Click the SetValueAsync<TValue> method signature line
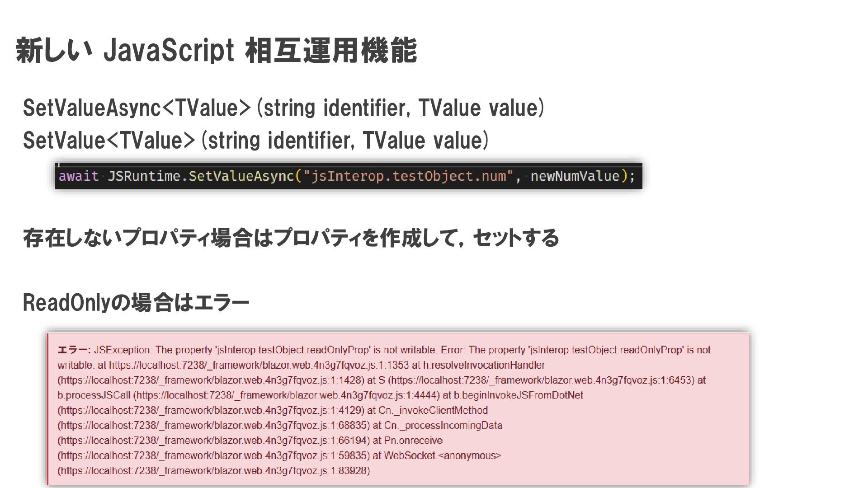This screenshot has width=868, height=488. (x=283, y=108)
